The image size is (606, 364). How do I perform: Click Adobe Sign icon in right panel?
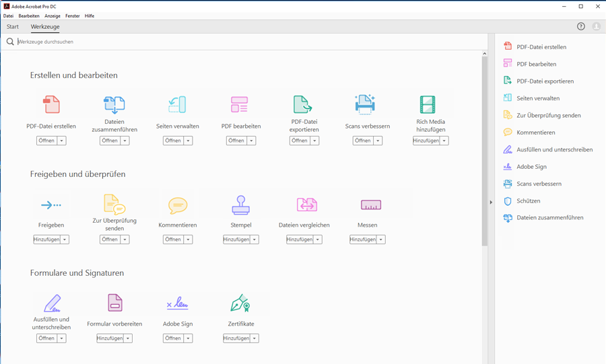pos(508,166)
